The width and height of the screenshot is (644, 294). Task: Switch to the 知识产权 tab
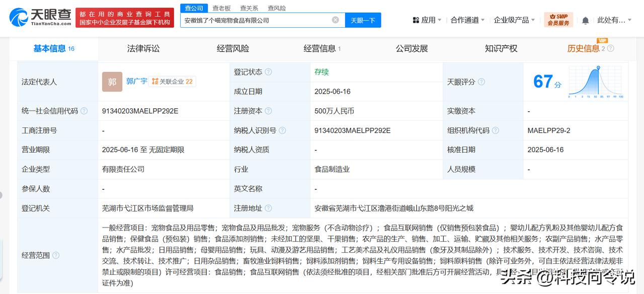point(501,48)
